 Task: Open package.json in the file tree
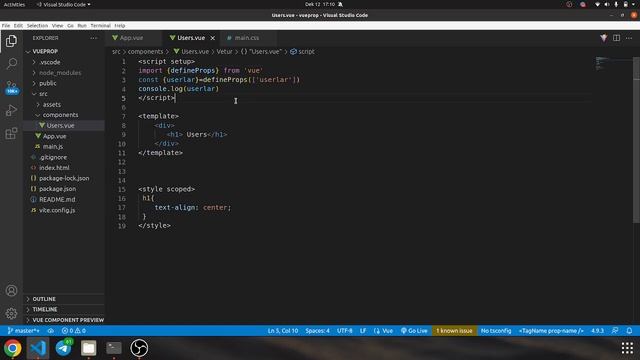58,189
